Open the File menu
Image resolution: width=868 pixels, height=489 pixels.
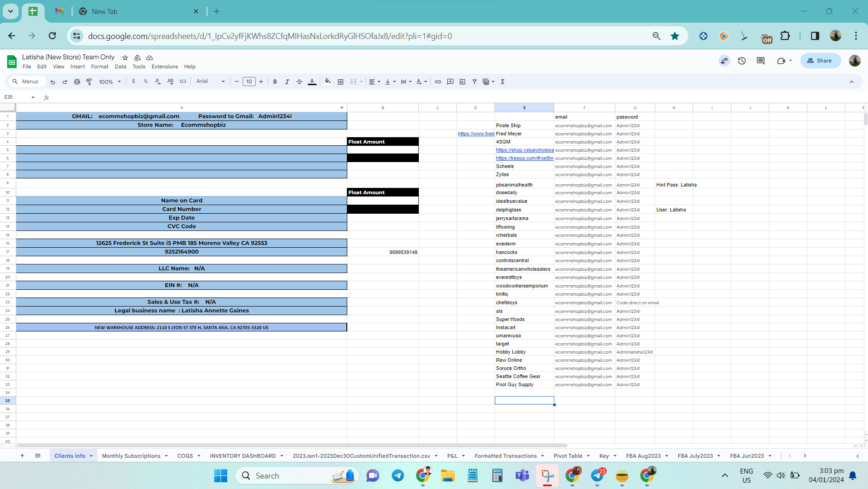(27, 67)
